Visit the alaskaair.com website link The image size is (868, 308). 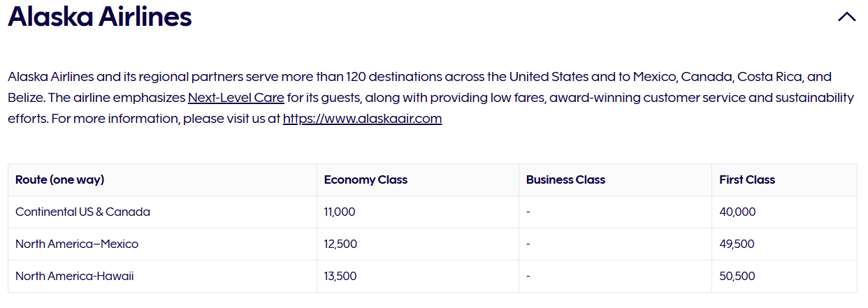362,118
